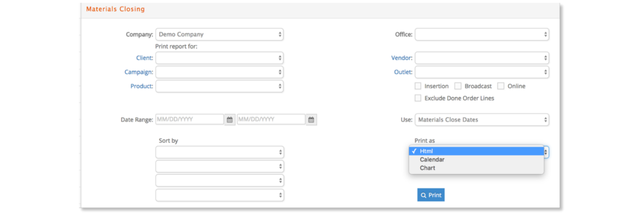Open the end date calendar picker icon
The height and width of the screenshot is (216, 644).
311,120
